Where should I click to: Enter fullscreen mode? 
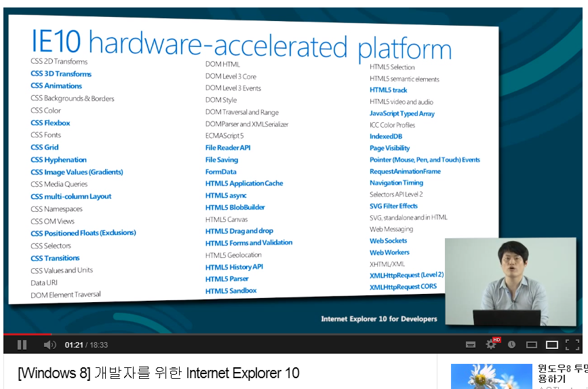tap(572, 345)
